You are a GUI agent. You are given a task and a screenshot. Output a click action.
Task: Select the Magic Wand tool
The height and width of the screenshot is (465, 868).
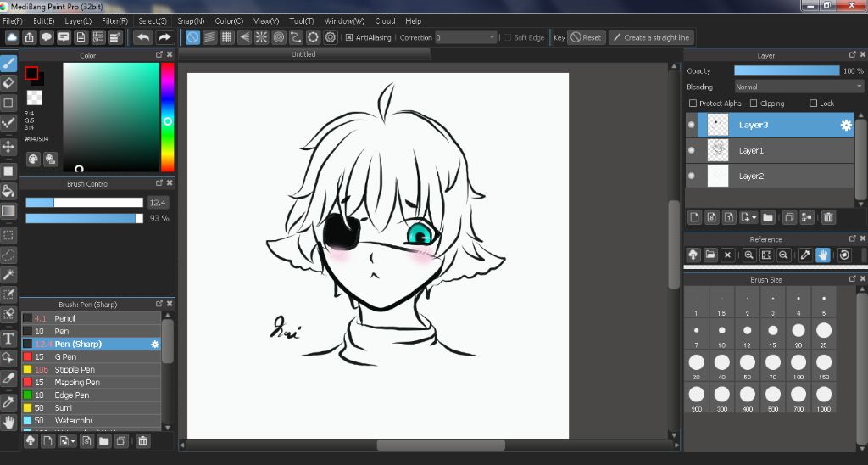pyautogui.click(x=8, y=274)
